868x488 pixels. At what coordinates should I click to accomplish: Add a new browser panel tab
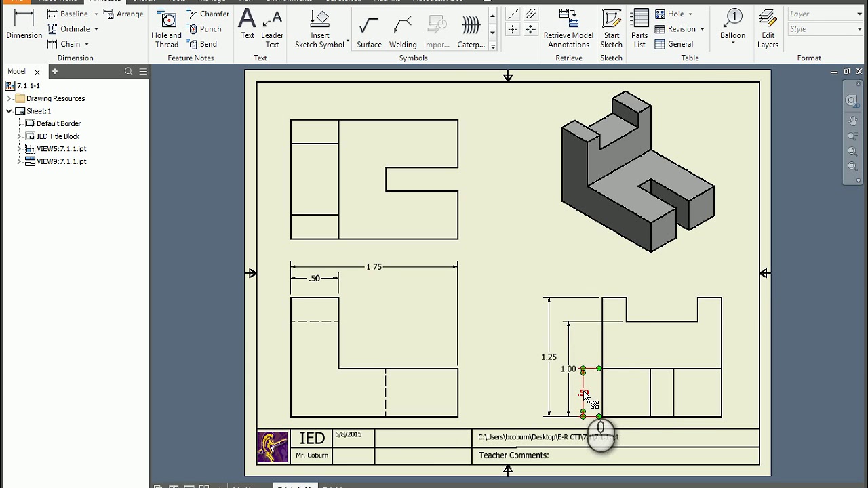[x=55, y=71]
